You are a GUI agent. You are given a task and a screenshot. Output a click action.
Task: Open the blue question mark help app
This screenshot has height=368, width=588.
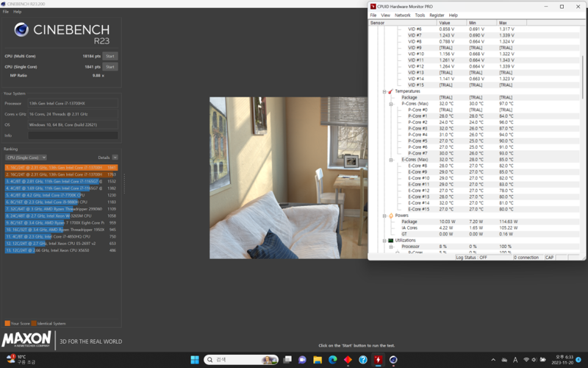(362, 360)
